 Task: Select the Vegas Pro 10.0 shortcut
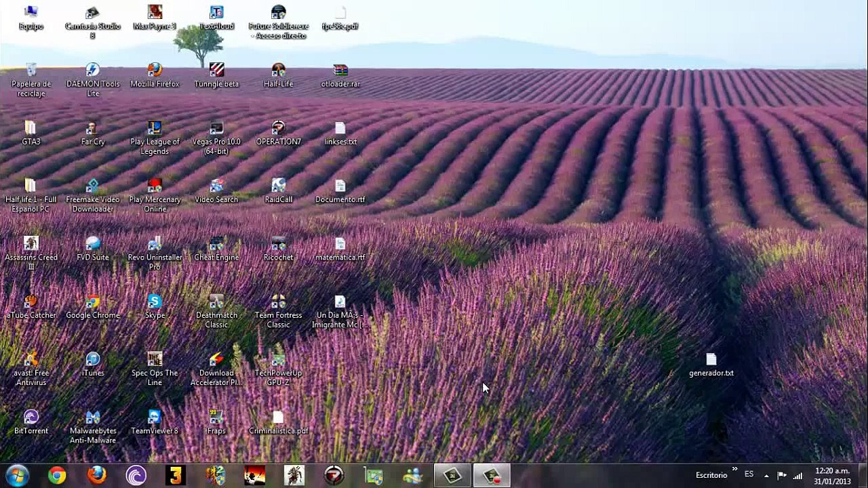coord(216,138)
